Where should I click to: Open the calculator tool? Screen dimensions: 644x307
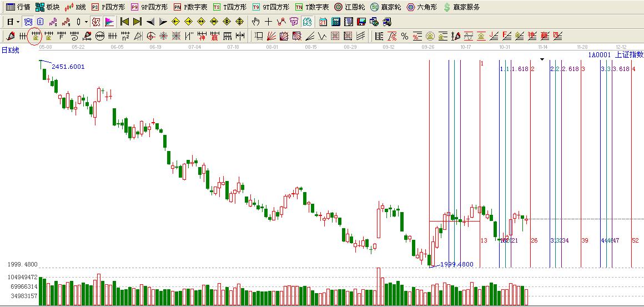[335, 22]
